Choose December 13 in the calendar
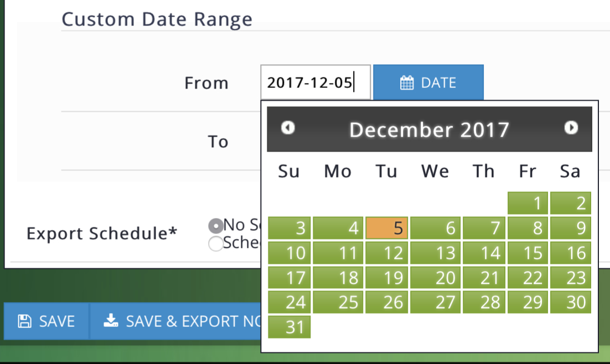Viewport: 610px width, 364px height. (435, 253)
